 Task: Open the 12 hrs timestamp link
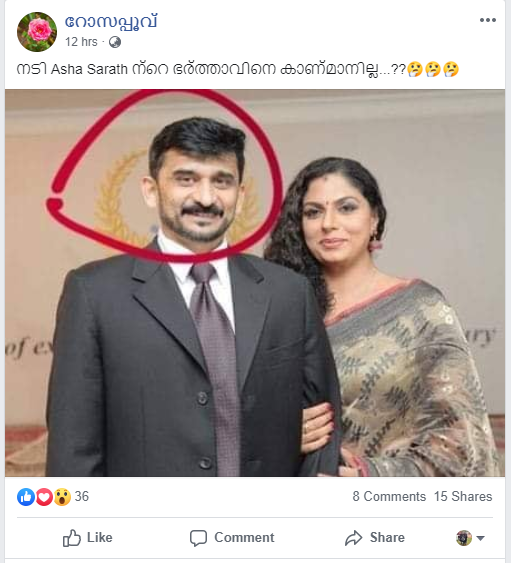coord(81,42)
